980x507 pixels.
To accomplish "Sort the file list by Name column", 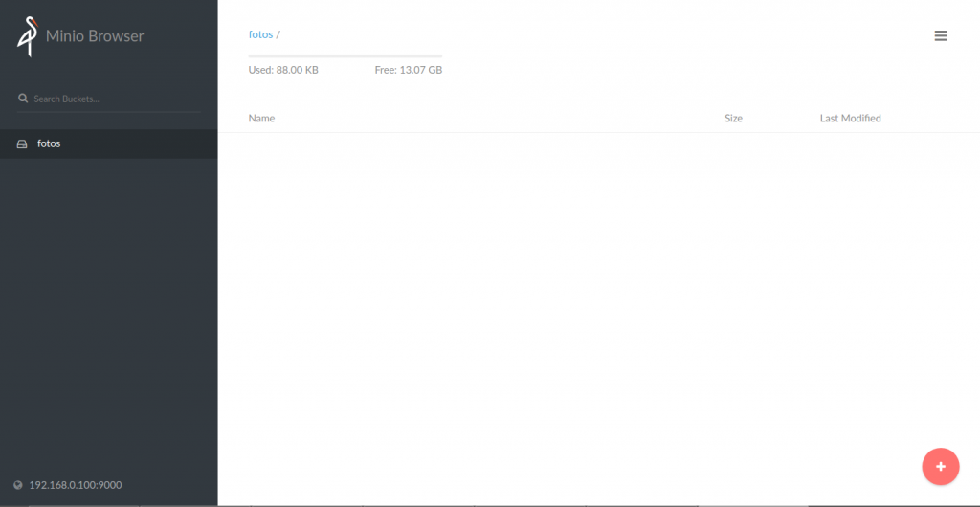I will click(x=261, y=119).
